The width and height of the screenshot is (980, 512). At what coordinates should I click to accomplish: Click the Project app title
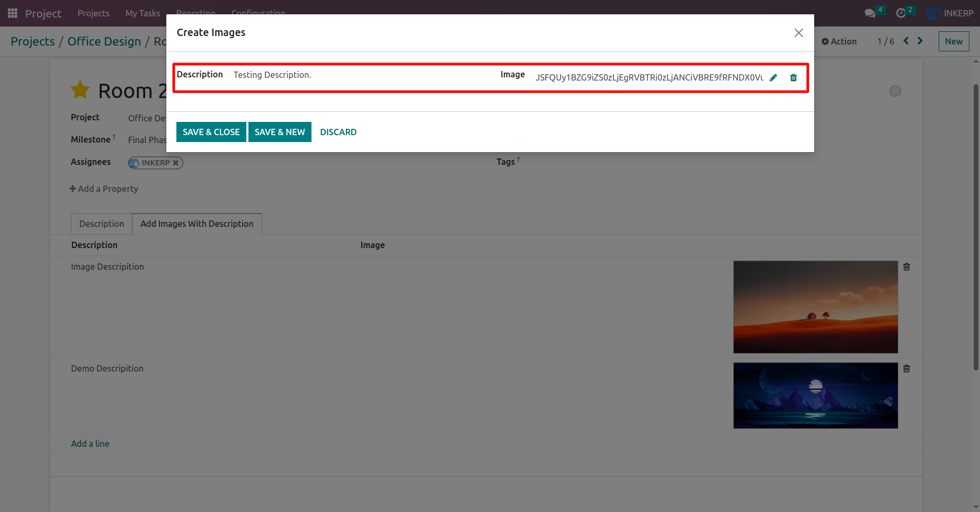[x=43, y=13]
